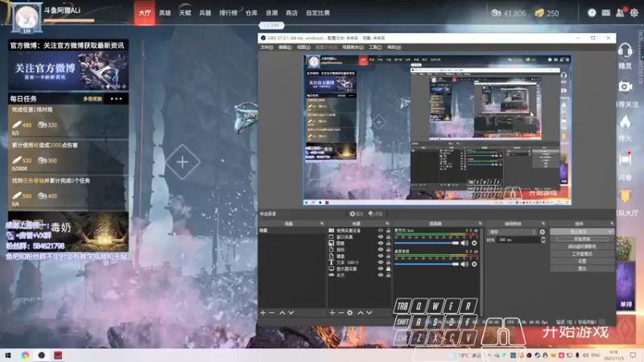644x362 pixels.
Task: Click the Windows Start button
Action: pos(8,355)
